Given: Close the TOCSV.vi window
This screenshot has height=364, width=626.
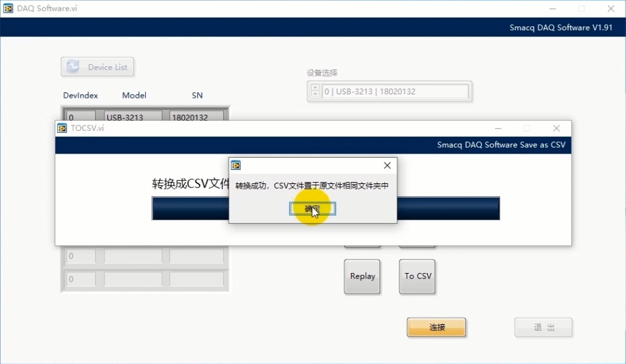Looking at the screenshot, I should [x=556, y=128].
